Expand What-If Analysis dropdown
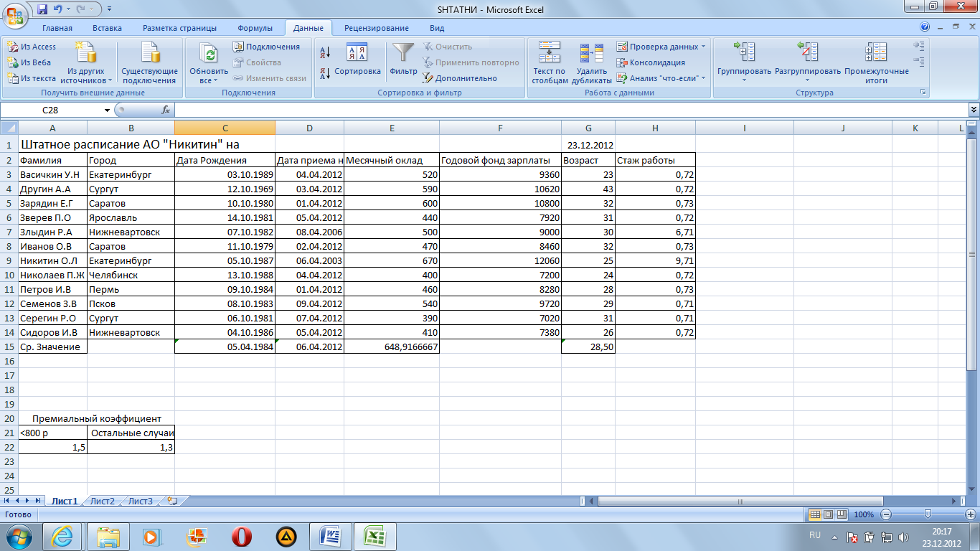 pyautogui.click(x=703, y=78)
